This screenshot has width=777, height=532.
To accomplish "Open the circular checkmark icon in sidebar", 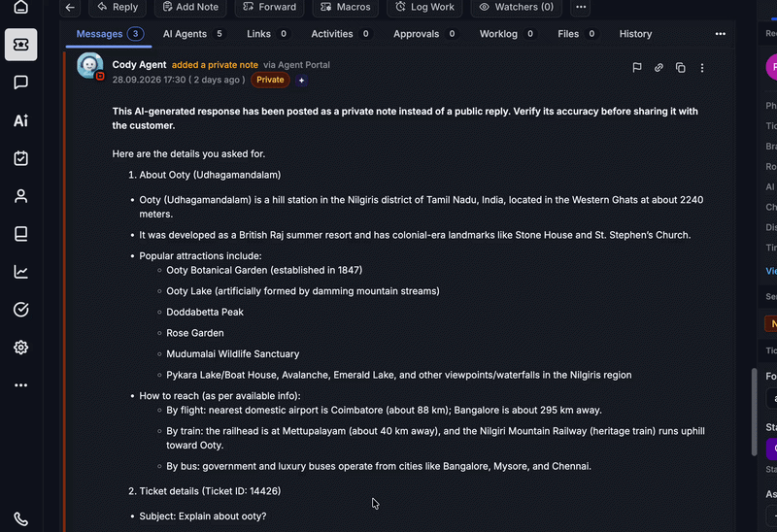I will point(20,310).
